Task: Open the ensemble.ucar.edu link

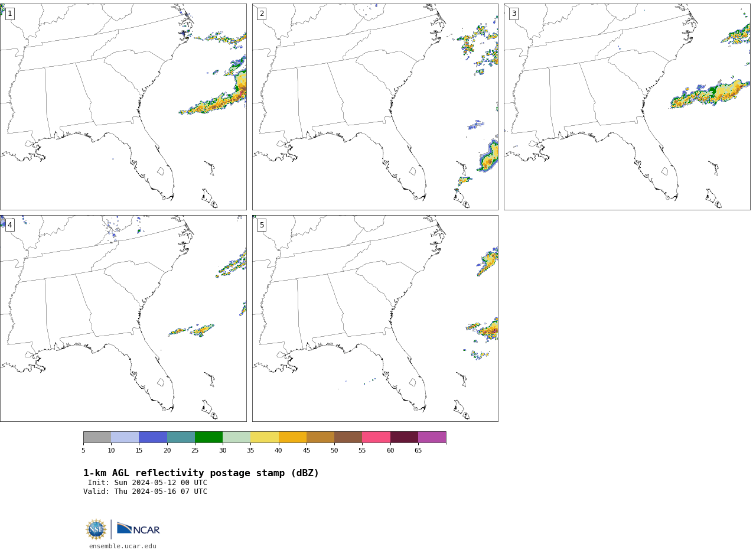Action: [x=123, y=547]
